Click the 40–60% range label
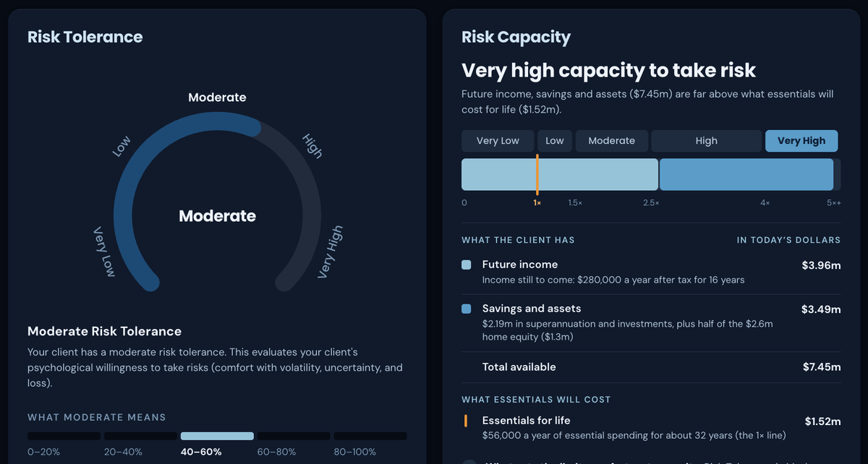The width and height of the screenshot is (868, 464). (201, 452)
